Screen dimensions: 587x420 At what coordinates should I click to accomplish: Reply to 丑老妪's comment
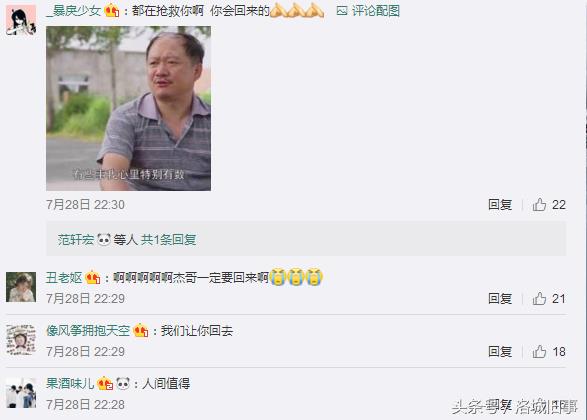[500, 299]
